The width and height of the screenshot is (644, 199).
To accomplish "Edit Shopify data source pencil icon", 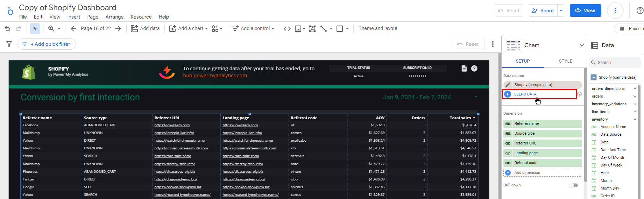I will [x=508, y=85].
